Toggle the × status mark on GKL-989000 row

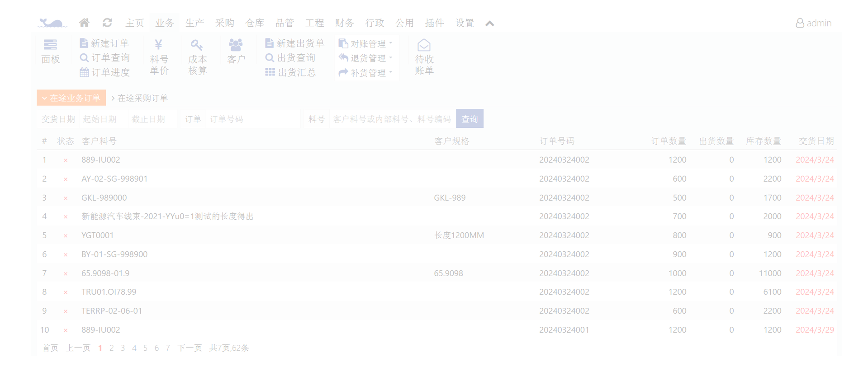66,198
